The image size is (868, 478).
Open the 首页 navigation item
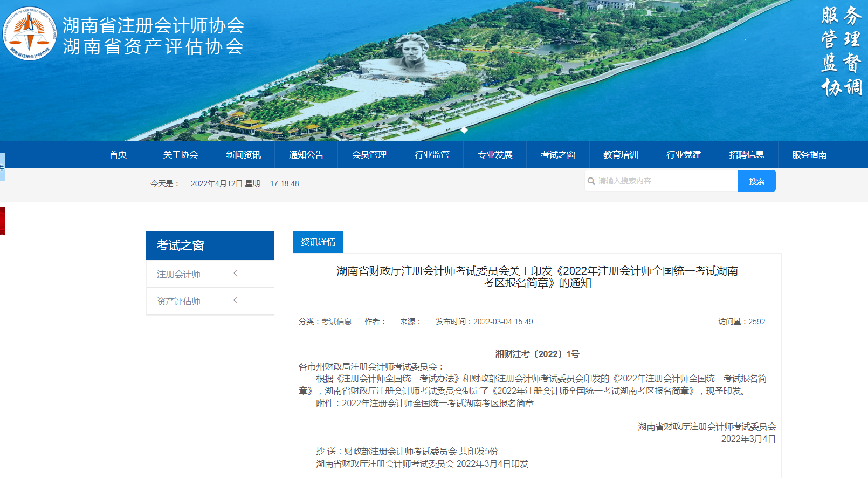click(x=118, y=155)
